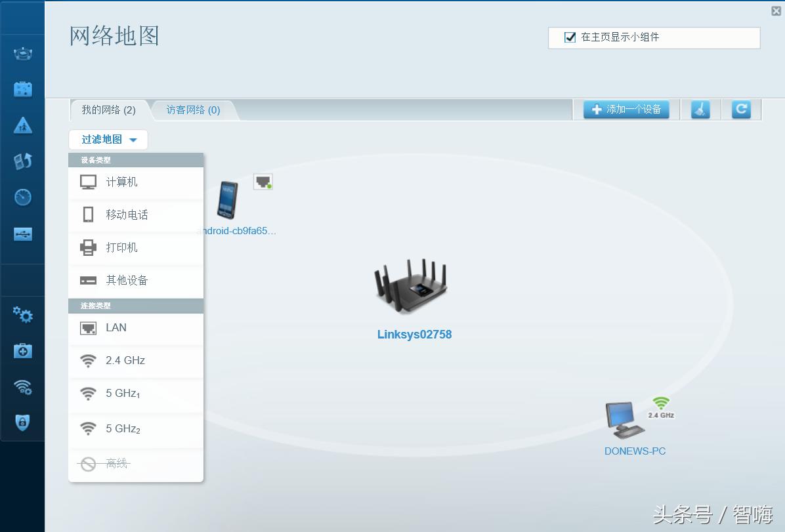785x532 pixels.
Task: Open the Parental Controls warning icon
Action: click(22, 125)
